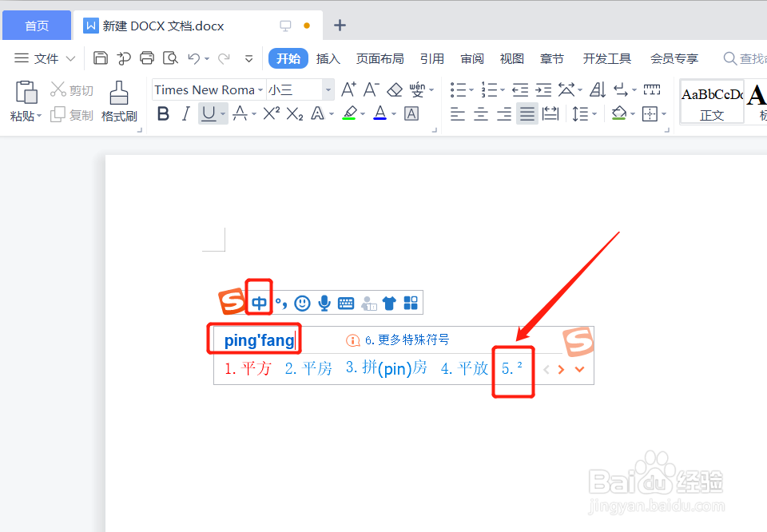
Task: Open Sogou toolbox grid icon
Action: point(411,304)
